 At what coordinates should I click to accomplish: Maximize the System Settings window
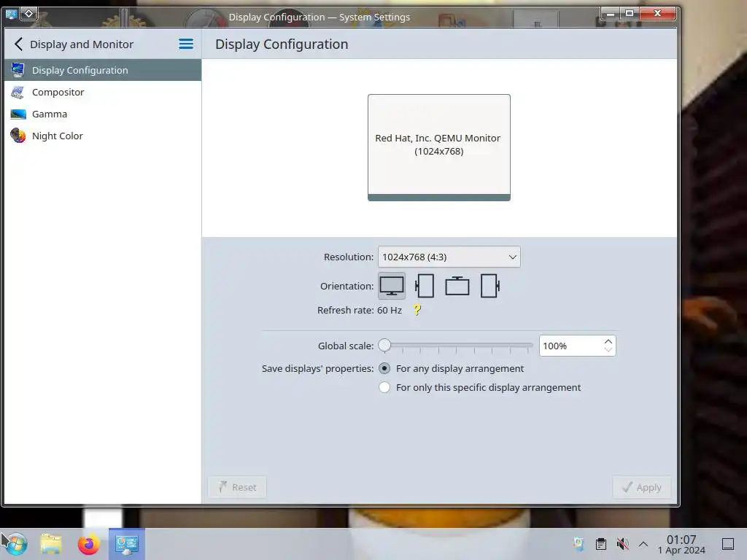coord(630,13)
